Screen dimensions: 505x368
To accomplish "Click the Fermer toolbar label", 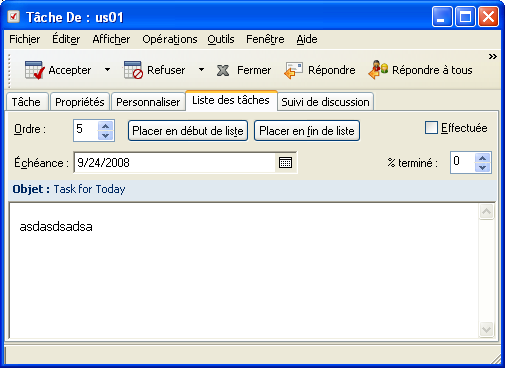I will [254, 70].
